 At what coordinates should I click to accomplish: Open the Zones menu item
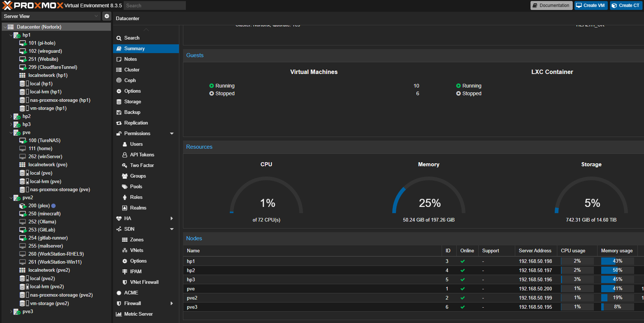(x=146, y=240)
